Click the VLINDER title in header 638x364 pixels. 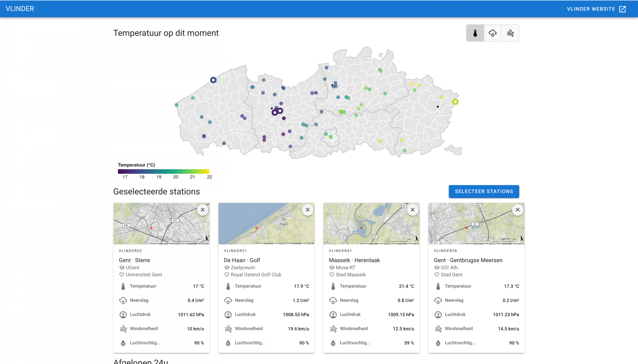pyautogui.click(x=20, y=9)
